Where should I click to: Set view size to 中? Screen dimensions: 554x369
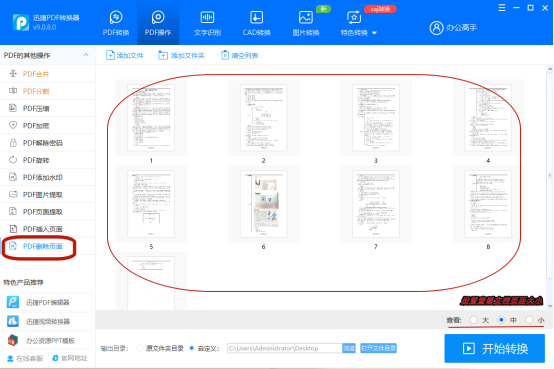501,320
